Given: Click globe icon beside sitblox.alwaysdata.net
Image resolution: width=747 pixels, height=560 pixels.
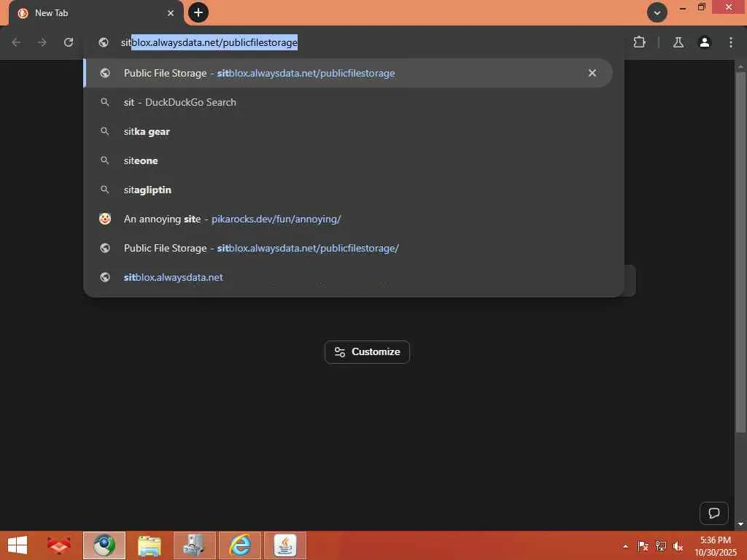Looking at the screenshot, I should 105,277.
